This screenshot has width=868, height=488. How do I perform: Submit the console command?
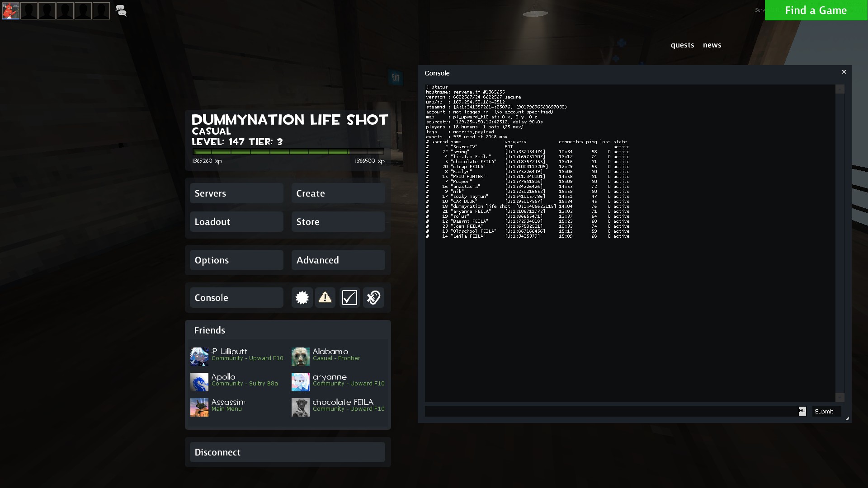click(x=826, y=411)
